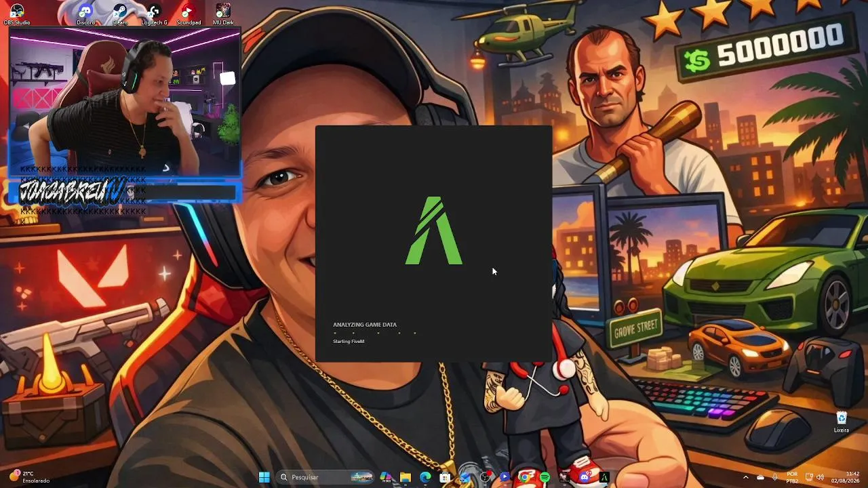Show hidden system tray icons
This screenshot has height=488, width=868.
[x=746, y=477]
